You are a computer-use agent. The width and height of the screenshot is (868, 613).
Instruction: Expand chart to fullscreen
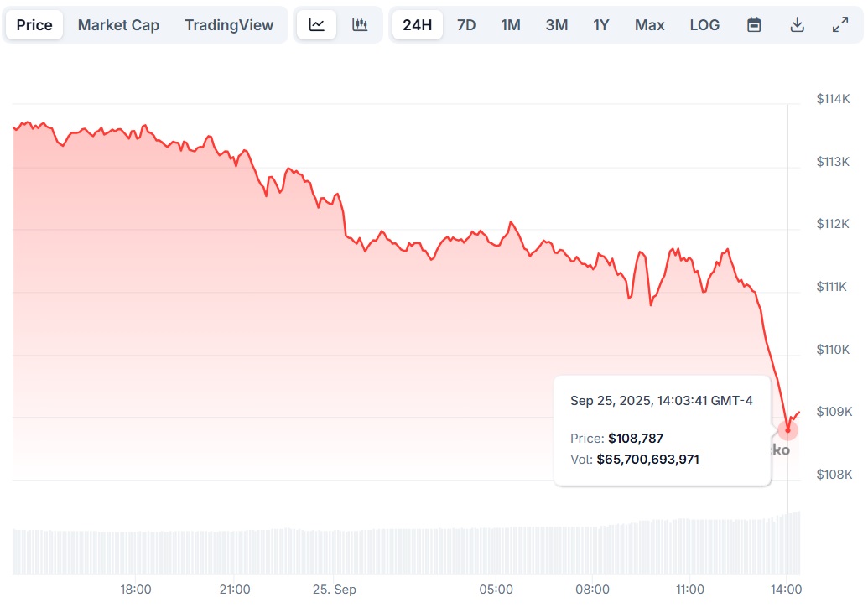839,25
